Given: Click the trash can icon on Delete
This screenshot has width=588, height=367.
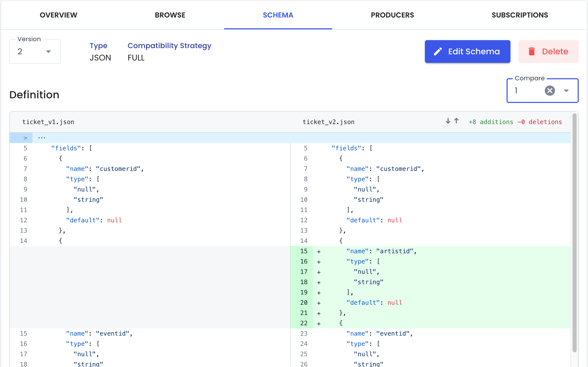Looking at the screenshot, I should tap(532, 51).
